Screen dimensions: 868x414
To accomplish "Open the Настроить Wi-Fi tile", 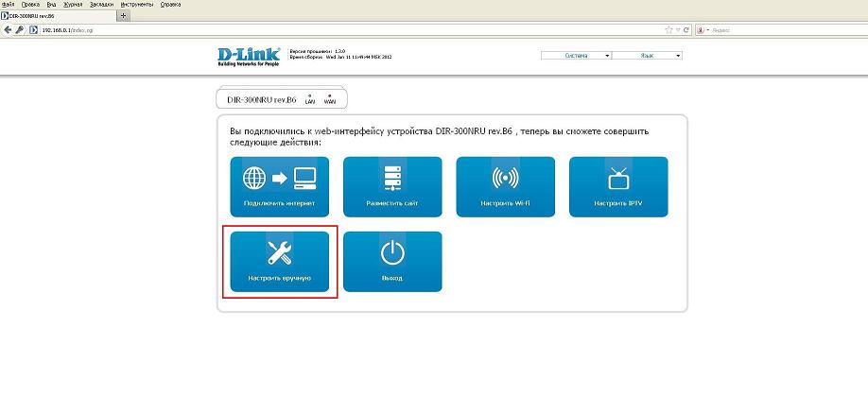I will pos(506,186).
